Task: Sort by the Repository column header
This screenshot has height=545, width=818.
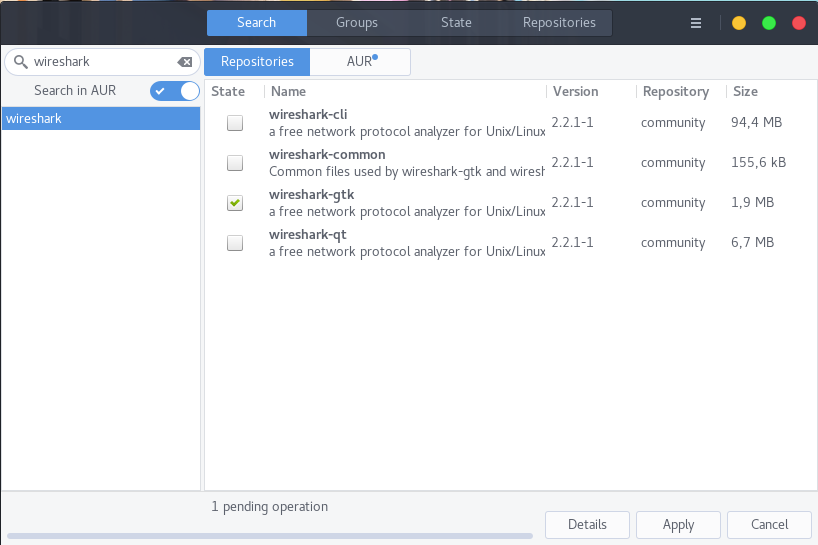Action: [676, 91]
